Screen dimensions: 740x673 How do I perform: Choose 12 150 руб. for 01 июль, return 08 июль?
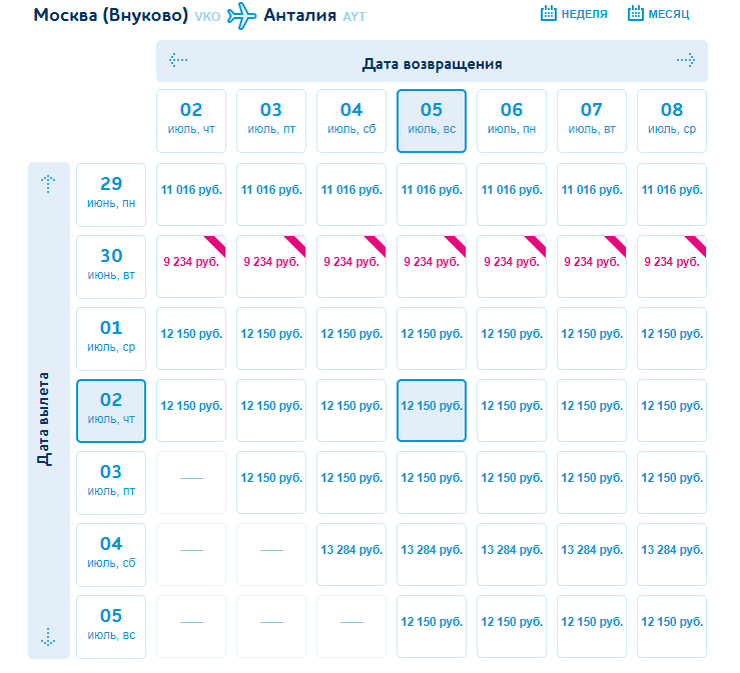pyautogui.click(x=672, y=338)
